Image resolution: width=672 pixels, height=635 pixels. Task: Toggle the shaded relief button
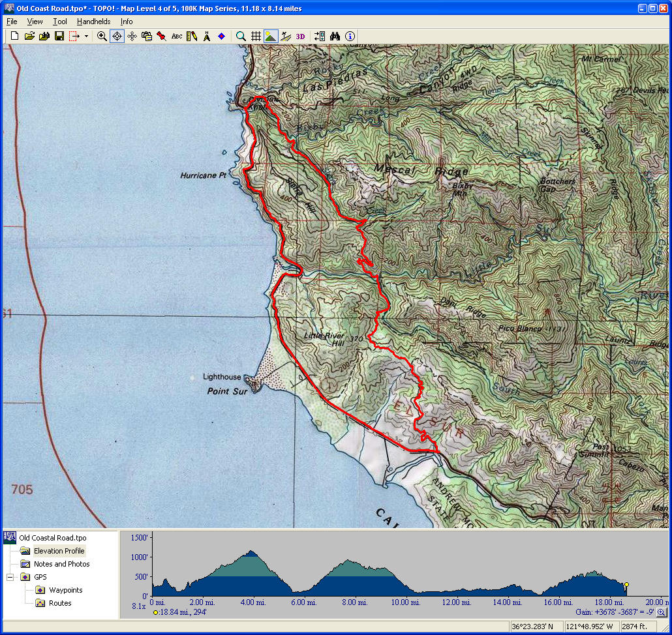pyautogui.click(x=271, y=37)
